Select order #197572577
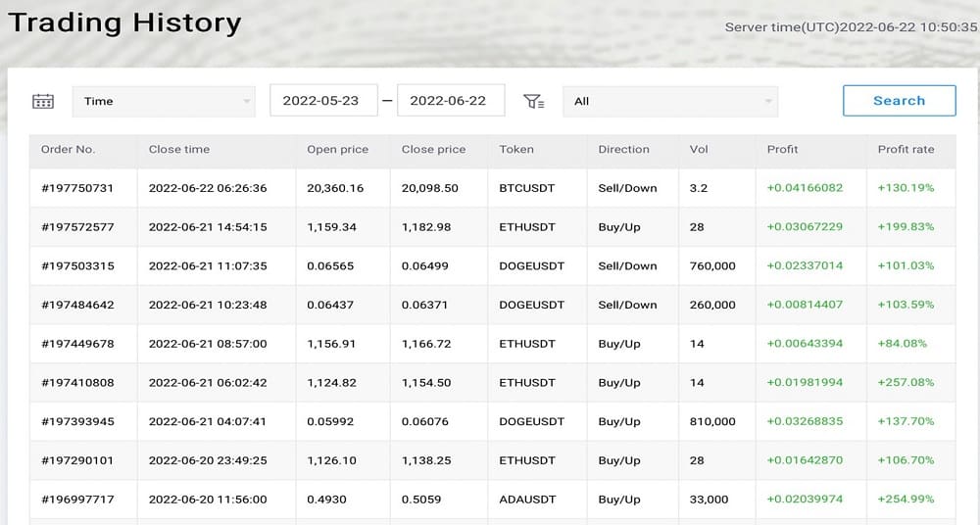 (x=77, y=227)
